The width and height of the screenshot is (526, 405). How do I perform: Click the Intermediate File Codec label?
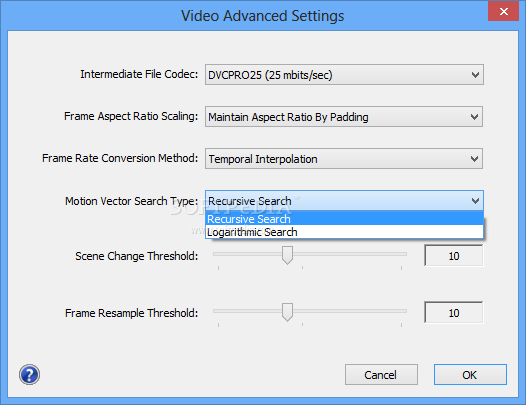pos(139,74)
